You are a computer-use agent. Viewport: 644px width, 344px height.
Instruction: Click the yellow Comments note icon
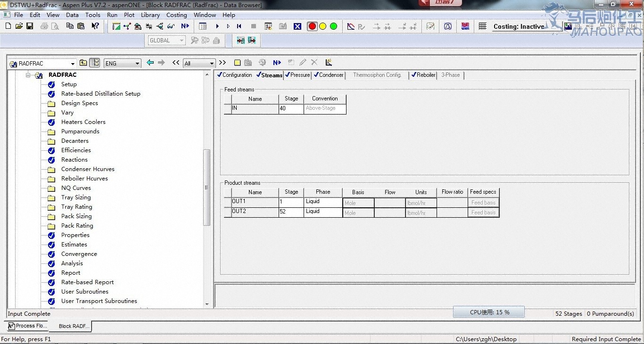click(237, 63)
